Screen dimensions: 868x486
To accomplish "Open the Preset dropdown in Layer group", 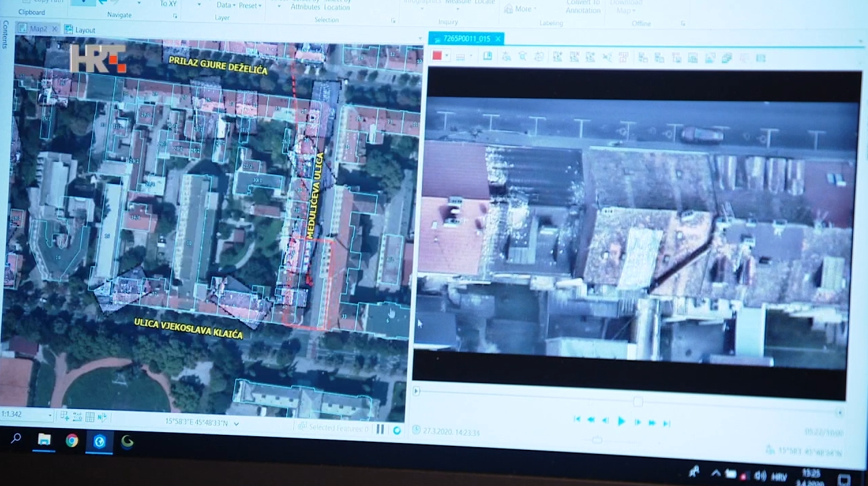I will point(251,5).
